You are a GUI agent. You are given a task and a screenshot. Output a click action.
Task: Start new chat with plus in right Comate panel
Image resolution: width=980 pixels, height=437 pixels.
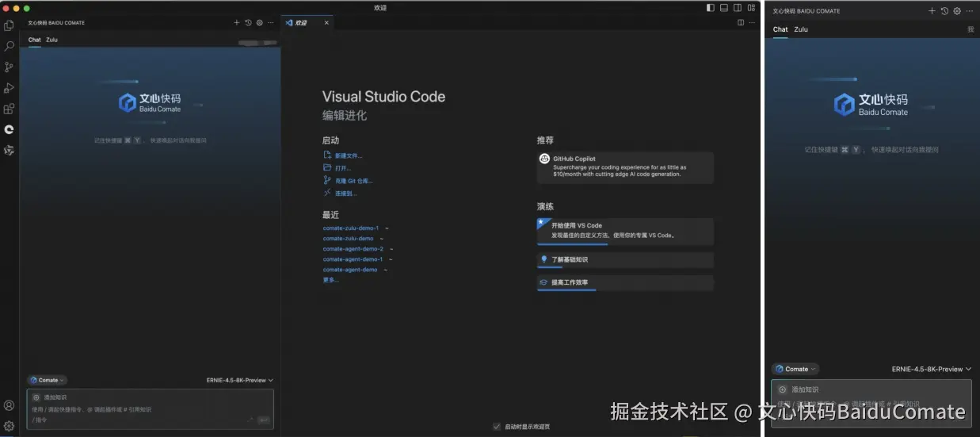click(x=932, y=11)
